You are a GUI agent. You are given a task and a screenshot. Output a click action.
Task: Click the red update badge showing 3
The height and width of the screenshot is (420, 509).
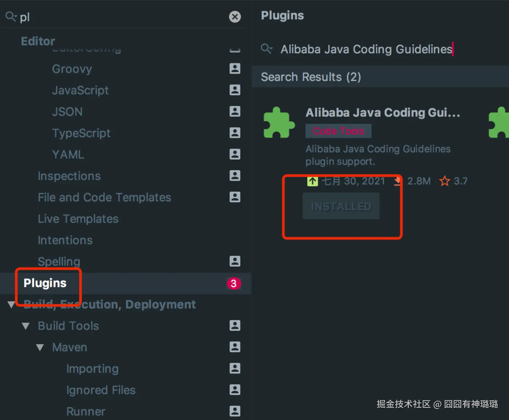[234, 283]
